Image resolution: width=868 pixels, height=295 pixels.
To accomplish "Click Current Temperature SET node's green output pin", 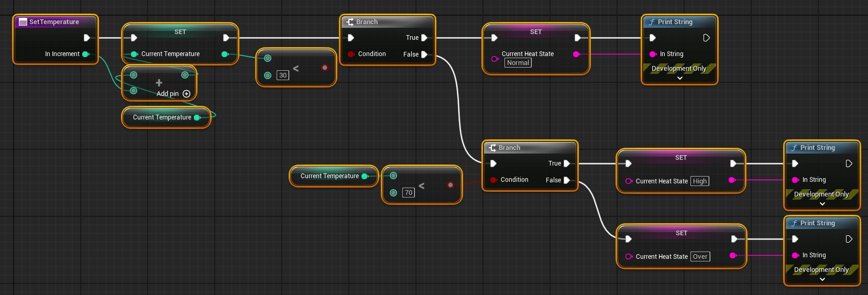I will 225,54.
